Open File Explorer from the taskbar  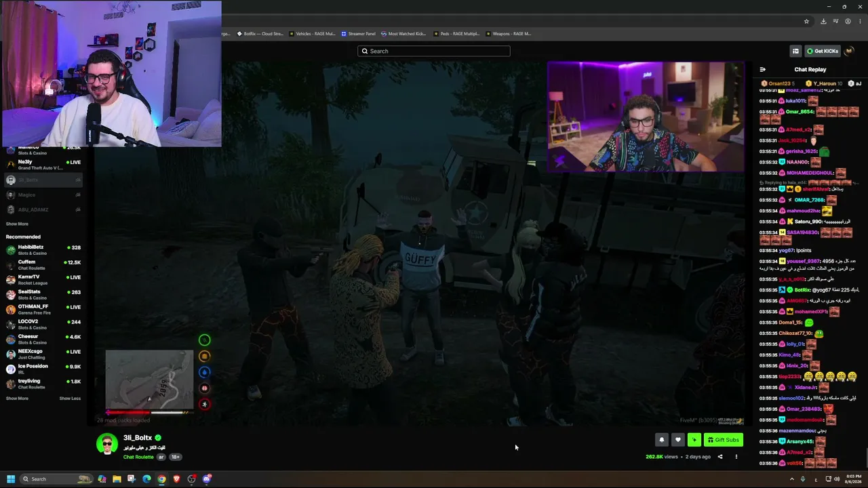click(x=117, y=479)
